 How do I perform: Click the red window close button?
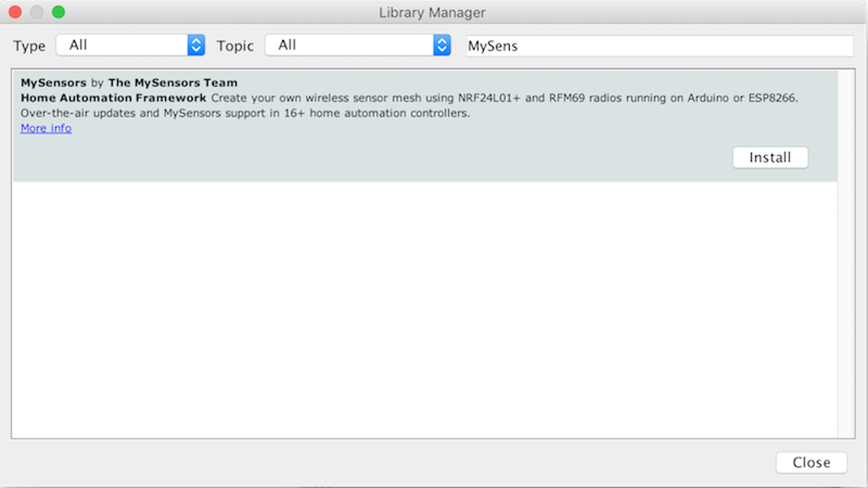15,12
